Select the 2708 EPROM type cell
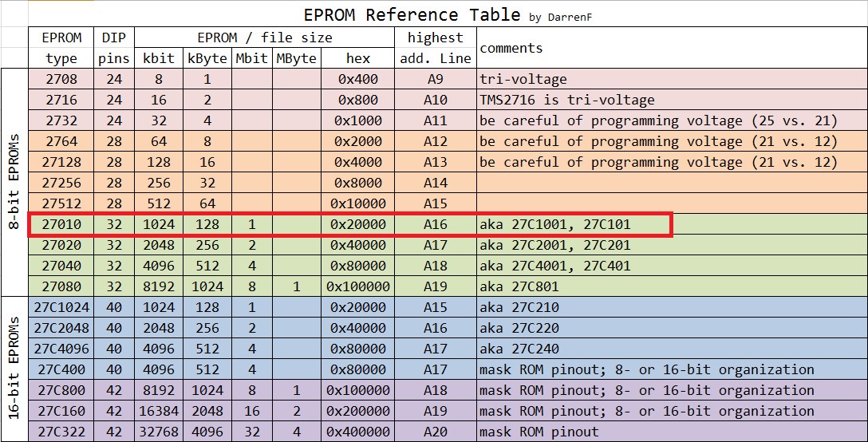This screenshot has height=442, width=868. [x=61, y=80]
